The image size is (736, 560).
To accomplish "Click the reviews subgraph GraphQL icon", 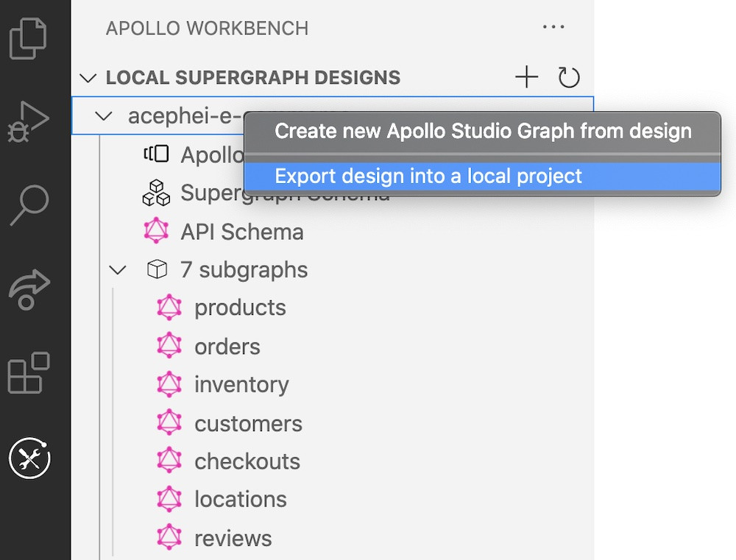I will 169,537.
